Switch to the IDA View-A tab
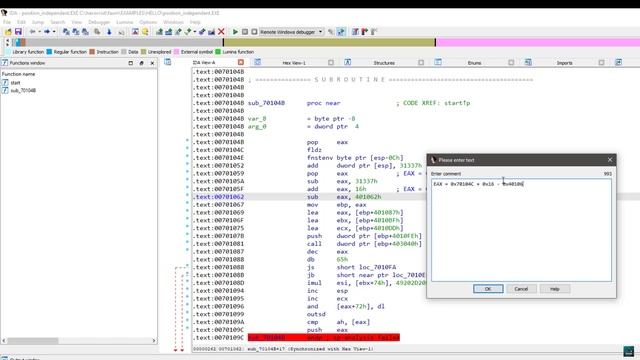Screen dimensions: 640x360 tap(204, 63)
